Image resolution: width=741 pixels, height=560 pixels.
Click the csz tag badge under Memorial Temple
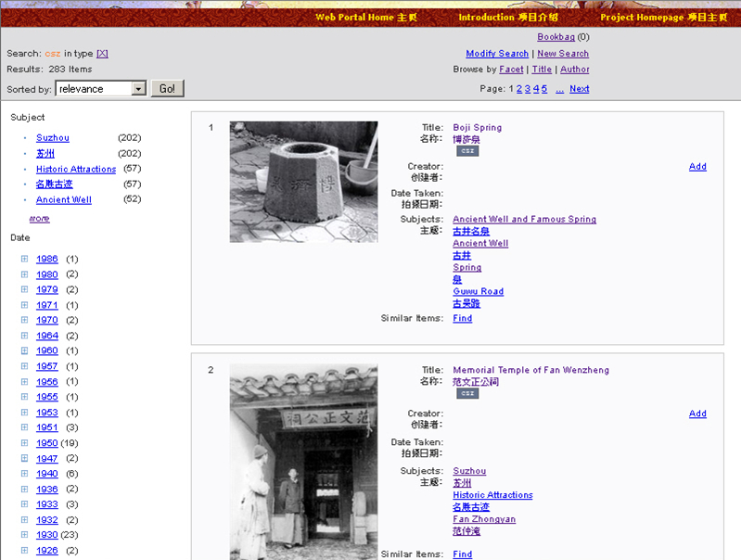tap(467, 393)
